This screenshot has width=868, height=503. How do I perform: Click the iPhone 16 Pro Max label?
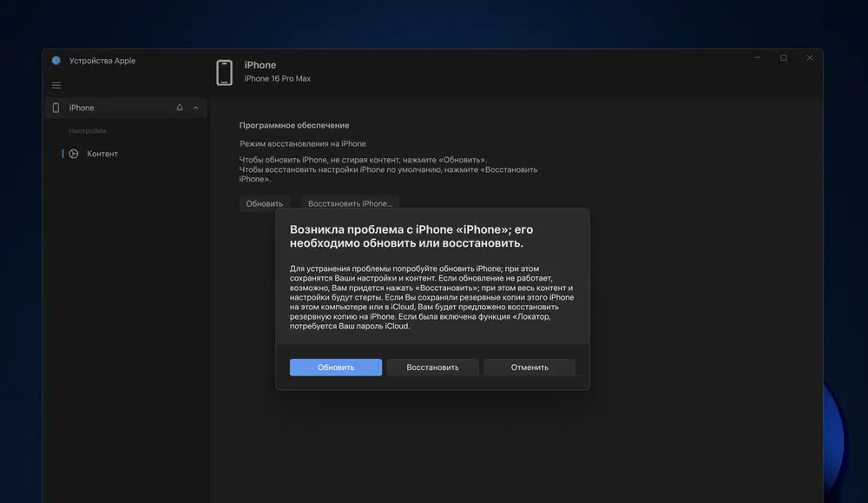278,79
